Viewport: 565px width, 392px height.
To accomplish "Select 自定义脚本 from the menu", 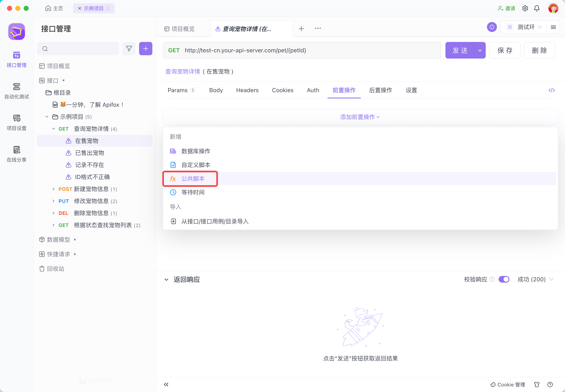I will 196,165.
